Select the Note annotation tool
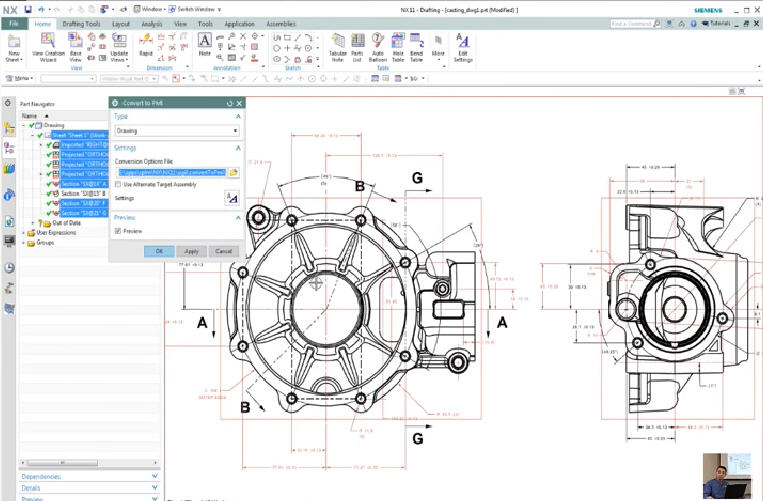This screenshot has height=501, width=763. (x=205, y=45)
